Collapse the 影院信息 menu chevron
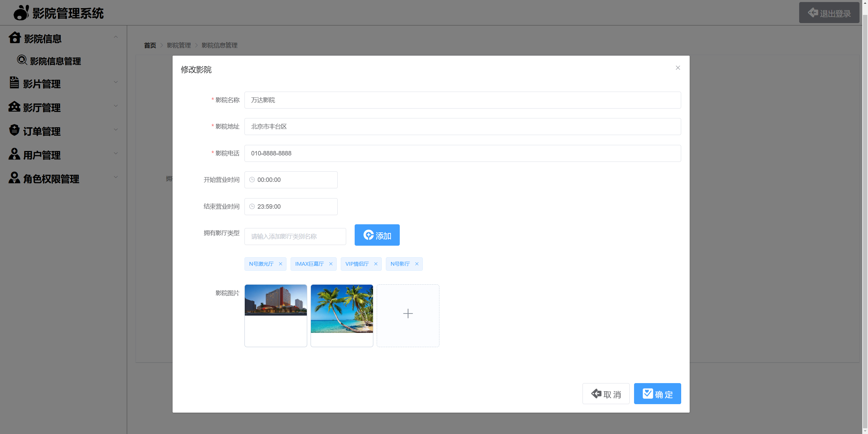868x434 pixels. [116, 37]
